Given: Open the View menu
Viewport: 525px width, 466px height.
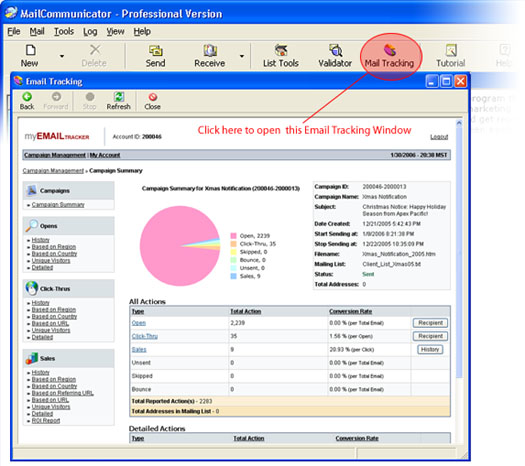Looking at the screenshot, I should tap(115, 31).
